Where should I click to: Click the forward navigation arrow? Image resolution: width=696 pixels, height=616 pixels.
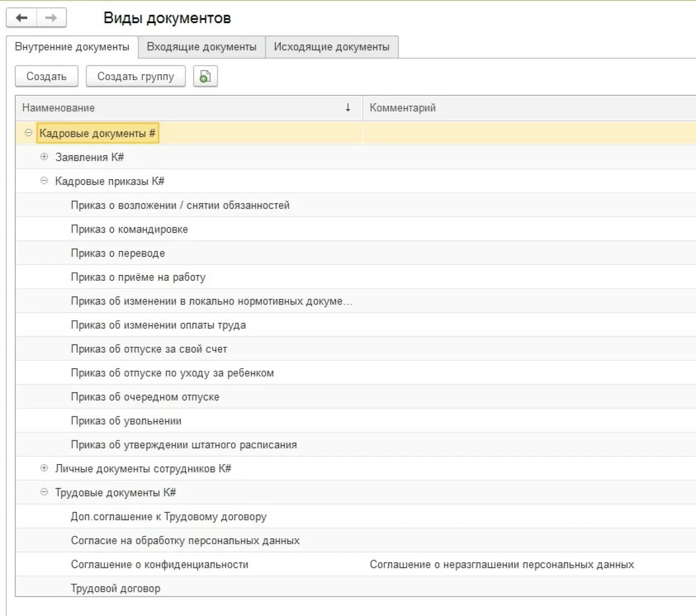(x=51, y=18)
